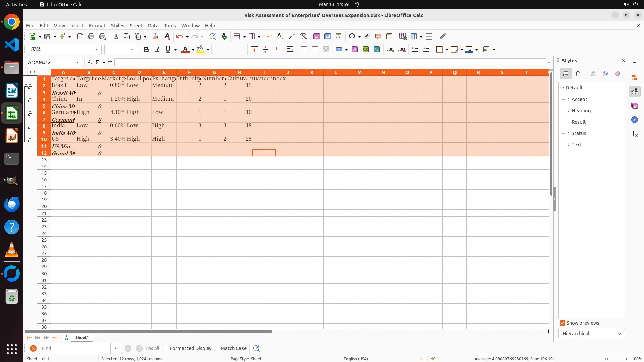644x362 pixels.
Task: Open the Sheet menu
Action: (x=136, y=26)
